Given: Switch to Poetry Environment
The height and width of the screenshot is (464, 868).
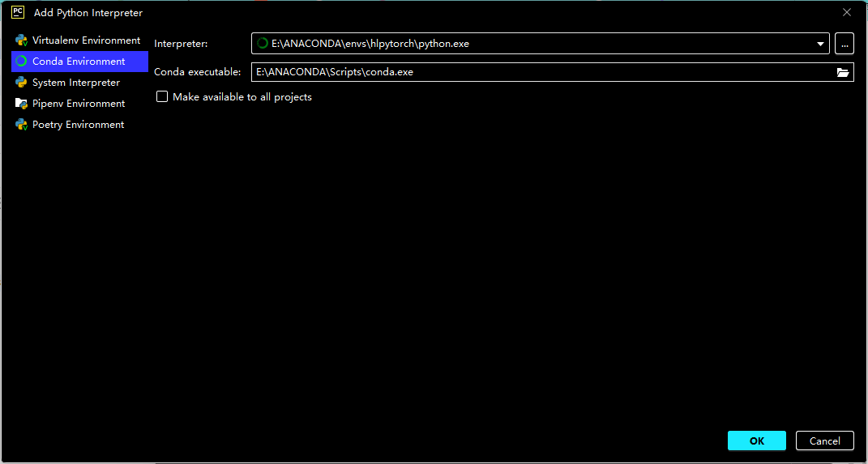Looking at the screenshot, I should tap(79, 125).
